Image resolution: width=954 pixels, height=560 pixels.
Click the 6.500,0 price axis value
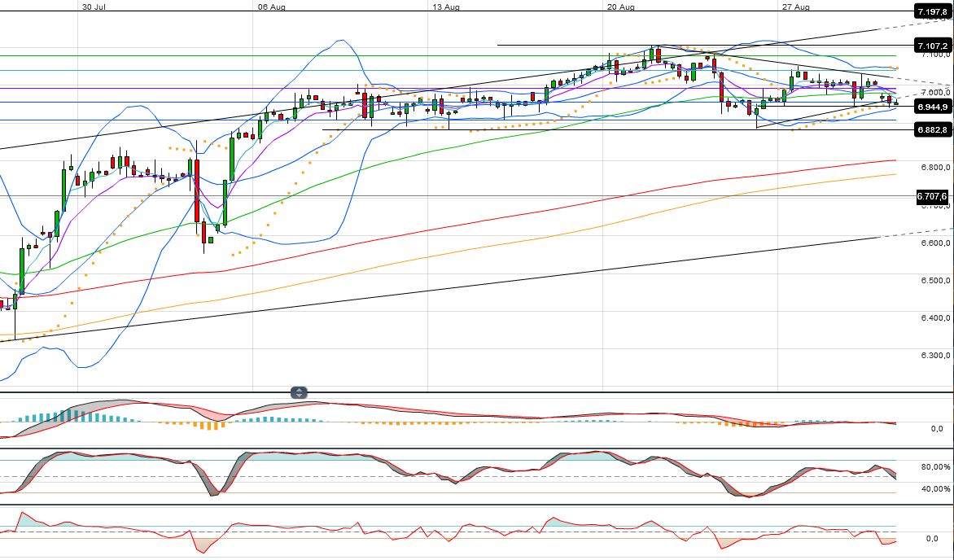point(936,281)
